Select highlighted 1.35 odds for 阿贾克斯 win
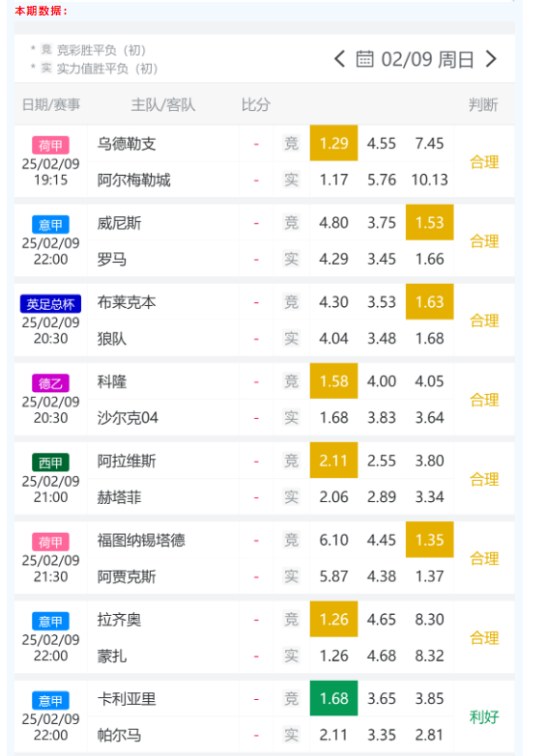This screenshot has width=546, height=756. [x=430, y=540]
